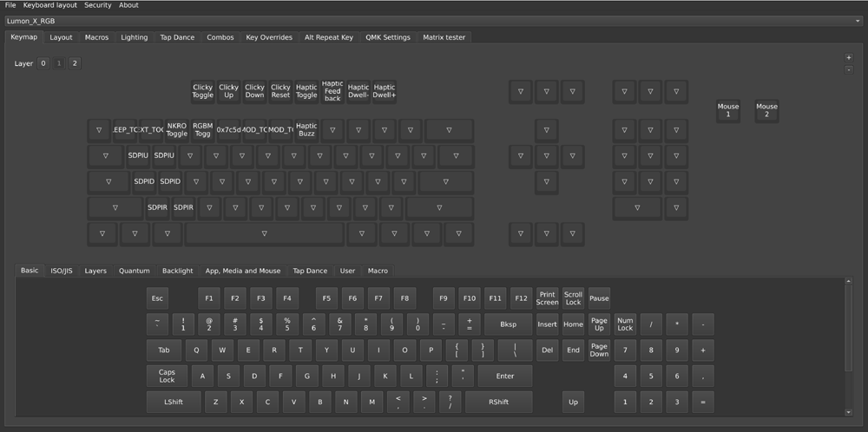Switch to layer 0

43,63
